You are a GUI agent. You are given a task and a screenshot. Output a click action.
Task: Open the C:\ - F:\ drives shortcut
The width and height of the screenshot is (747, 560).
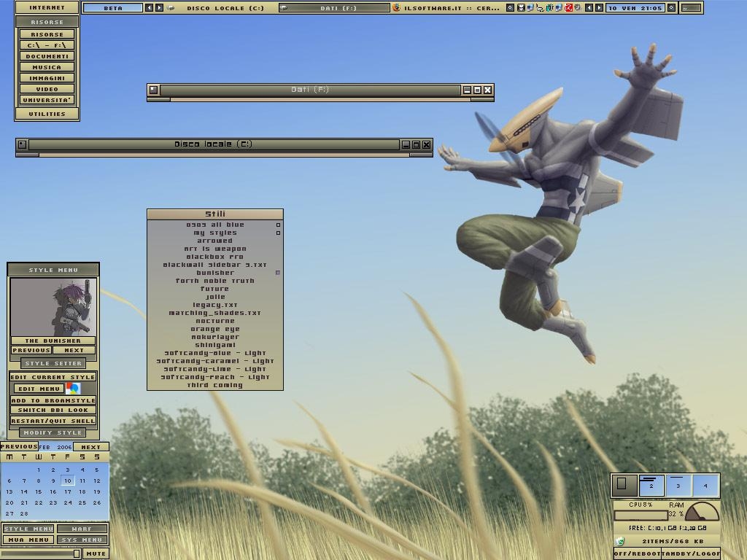click(x=47, y=45)
